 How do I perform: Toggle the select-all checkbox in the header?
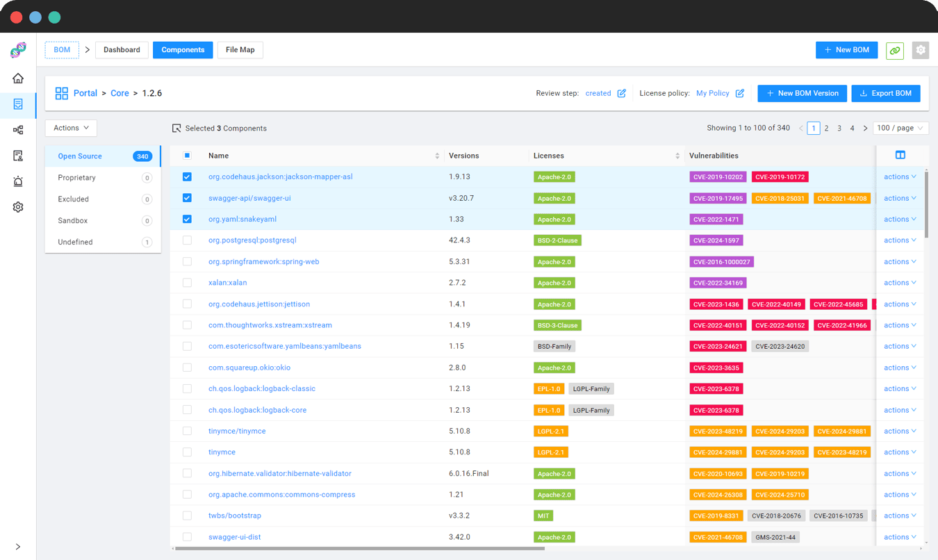[186, 156]
